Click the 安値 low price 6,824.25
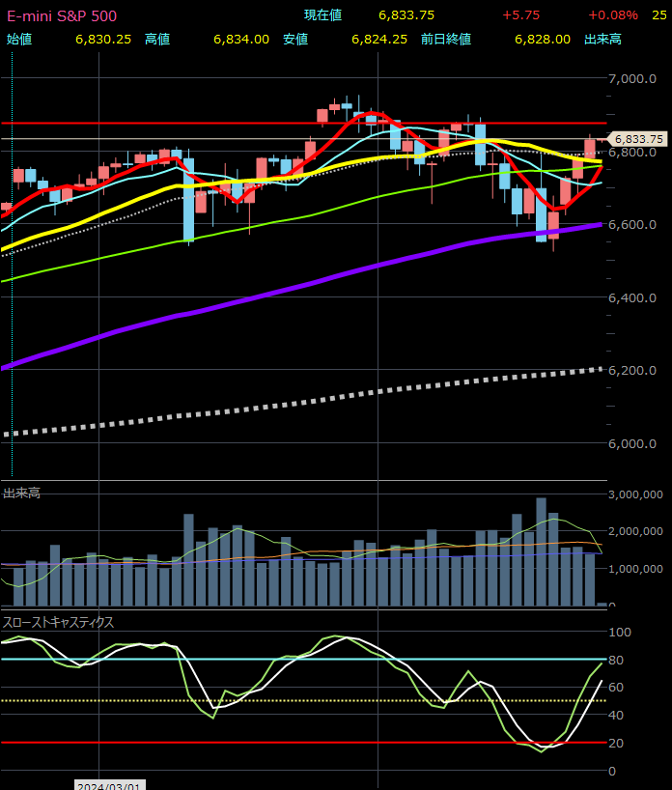Viewport: 672px width, 790px height. pyautogui.click(x=379, y=39)
